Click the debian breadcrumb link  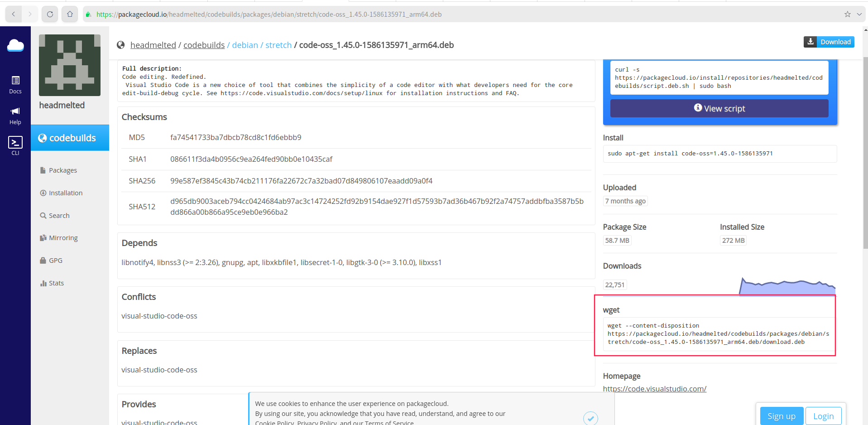(x=245, y=45)
